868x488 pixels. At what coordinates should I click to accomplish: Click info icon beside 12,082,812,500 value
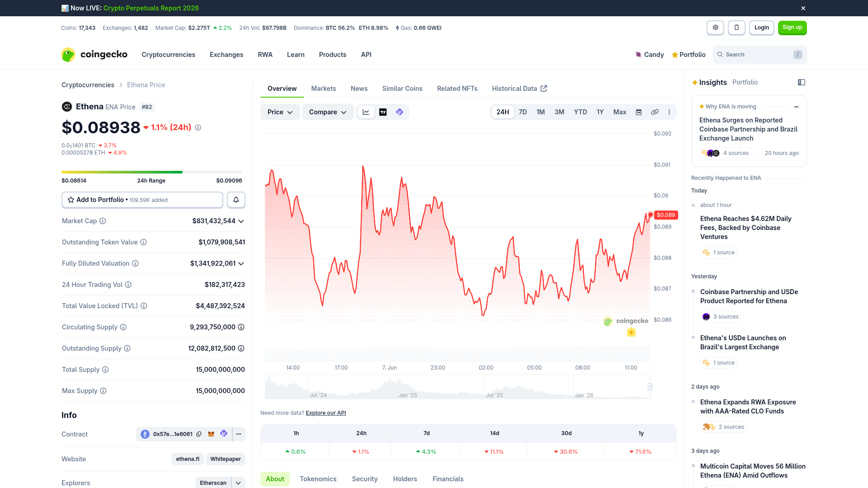pos(241,348)
